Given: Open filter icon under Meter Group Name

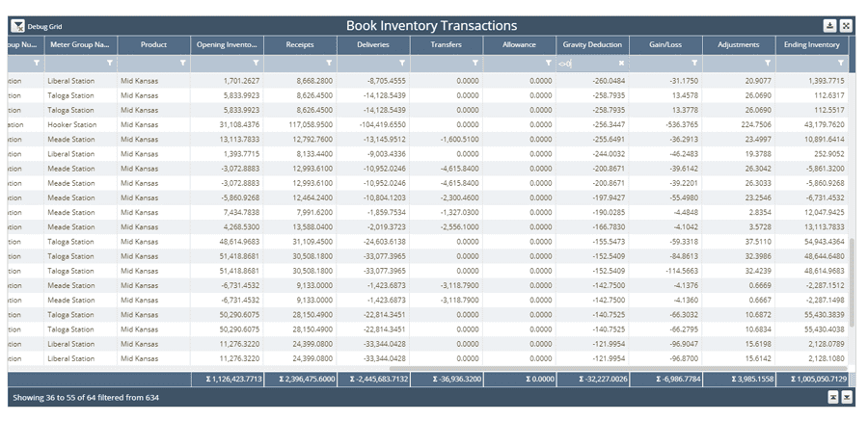Looking at the screenshot, I should (110, 63).
